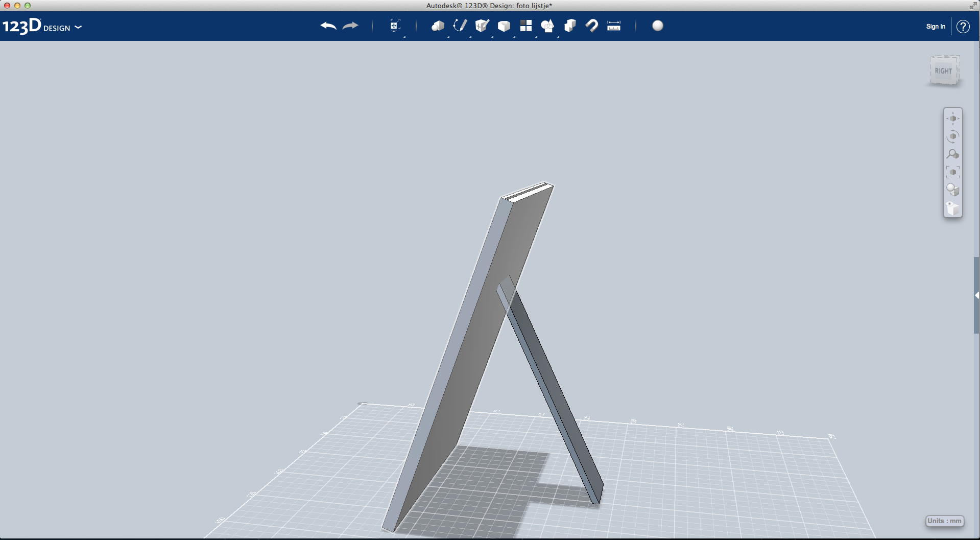This screenshot has height=540, width=980.
Task: Open the Material sphere tool
Action: (x=658, y=26)
